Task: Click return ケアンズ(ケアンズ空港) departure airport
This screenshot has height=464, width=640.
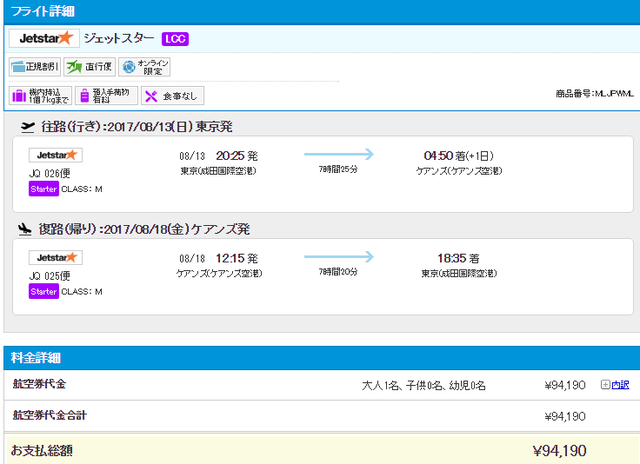Action: click(219, 273)
